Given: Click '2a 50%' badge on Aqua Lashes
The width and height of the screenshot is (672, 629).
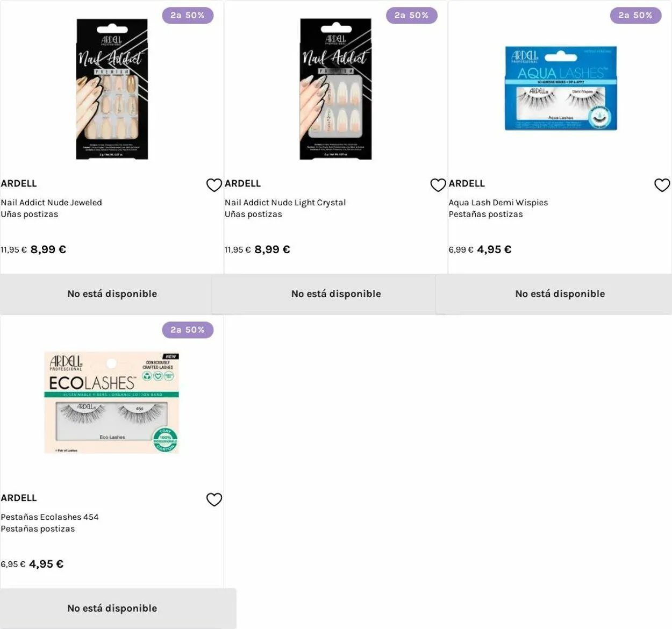Looking at the screenshot, I should (x=635, y=16).
